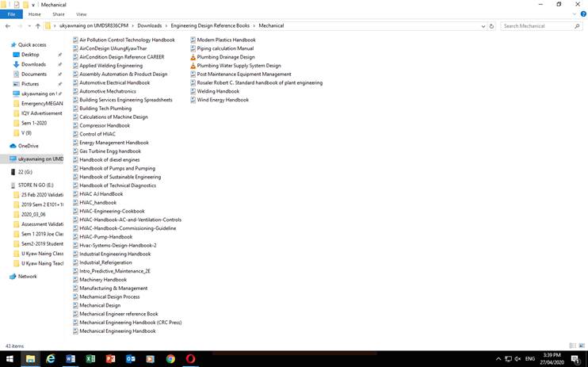The height and width of the screenshot is (367, 588).
Task: Click the Back navigation arrow
Action: pyautogui.click(x=8, y=26)
